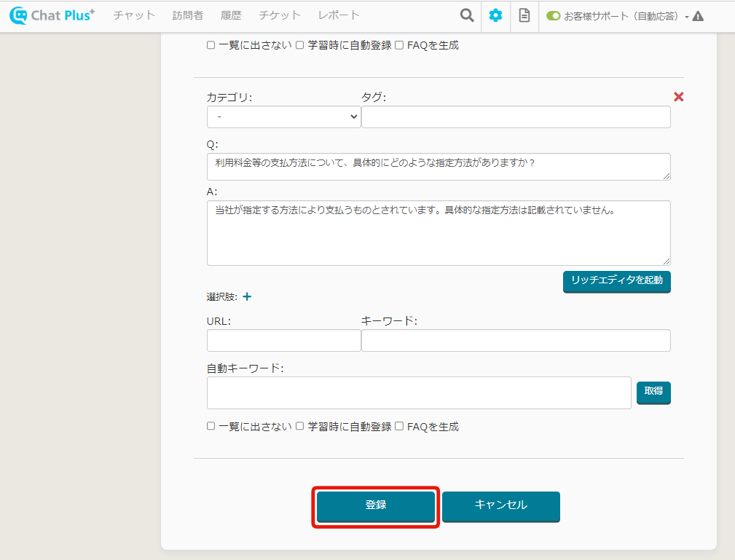
Task: Check lower 一覧に出さない checkbox
Action: (211, 427)
